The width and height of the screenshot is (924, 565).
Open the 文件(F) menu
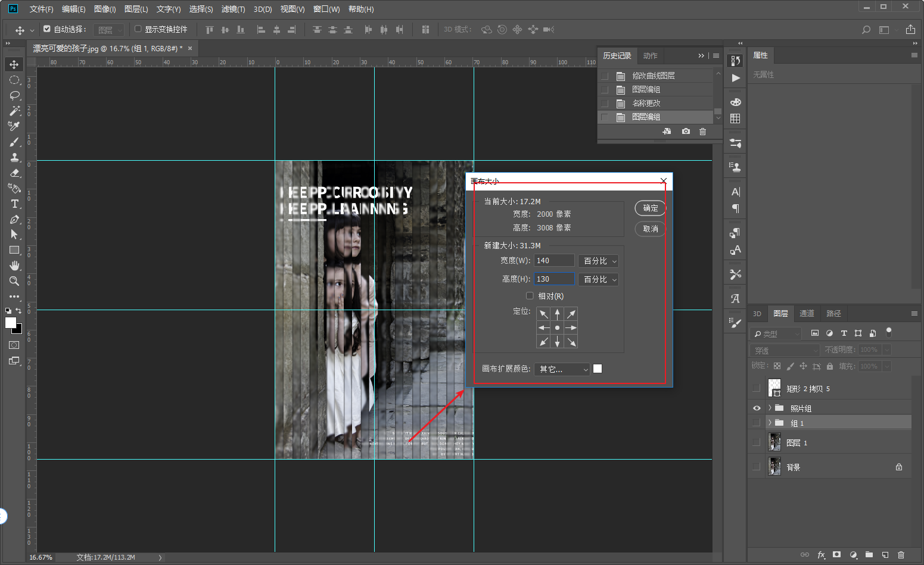pyautogui.click(x=42, y=9)
